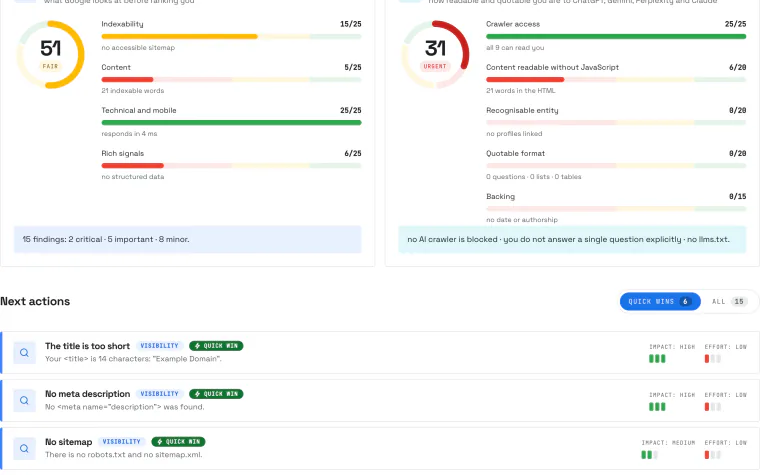Viewport: 760px width, 475px height.
Task: Click 'no profiles linked' note
Action: tap(514, 134)
